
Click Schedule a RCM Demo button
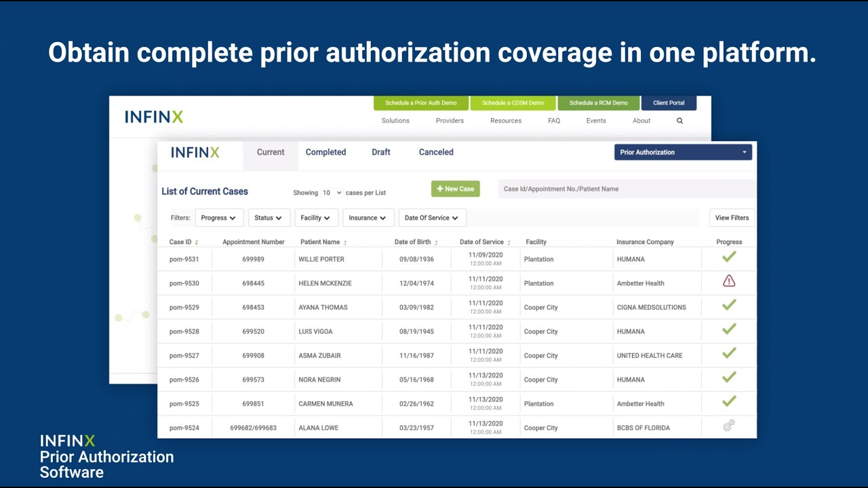click(599, 103)
